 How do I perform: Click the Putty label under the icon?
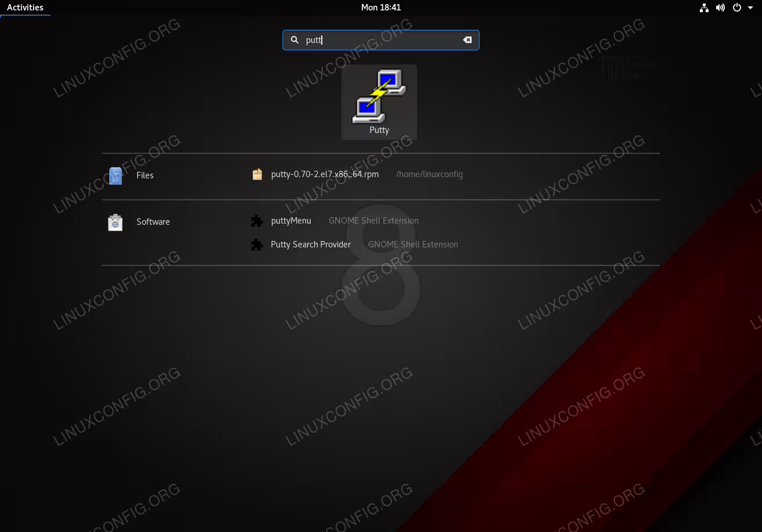pos(379,130)
